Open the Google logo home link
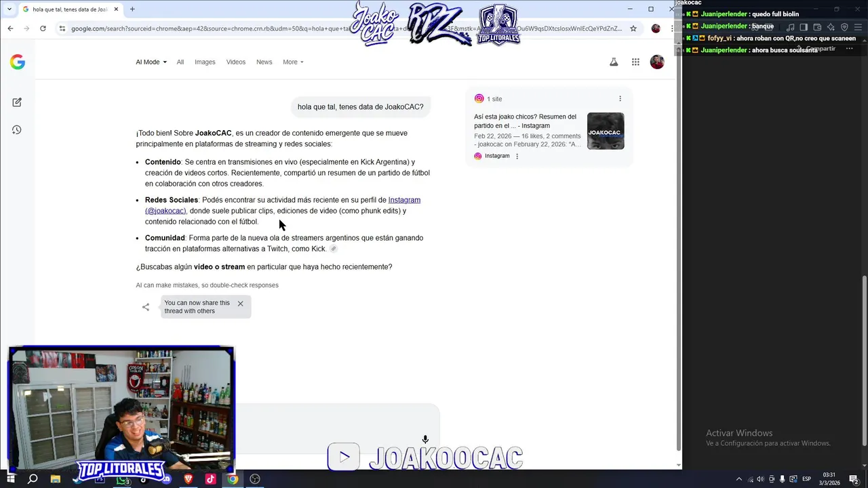 (x=18, y=62)
